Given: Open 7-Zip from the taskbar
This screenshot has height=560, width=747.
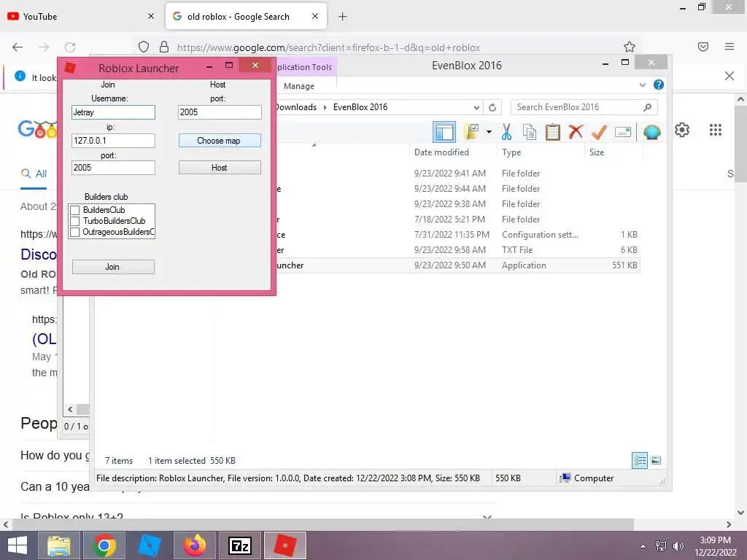Looking at the screenshot, I should click(239, 545).
